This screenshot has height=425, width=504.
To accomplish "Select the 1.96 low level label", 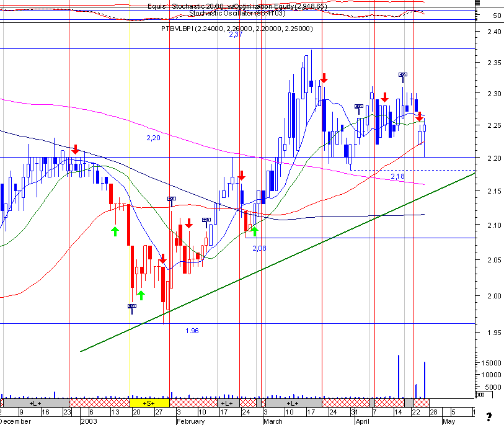I will [x=192, y=331].
